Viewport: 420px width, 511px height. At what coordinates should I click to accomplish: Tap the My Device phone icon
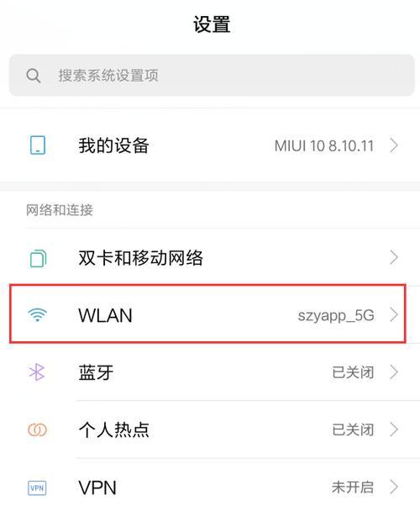pyautogui.click(x=38, y=145)
